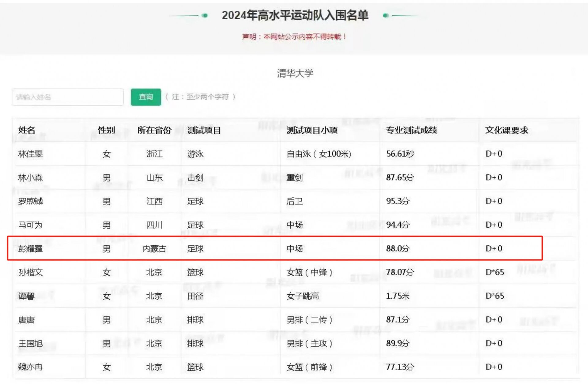Viewport: 588px width, 384px height.
Task: Select the name 魏亦冉
Action: point(31,367)
